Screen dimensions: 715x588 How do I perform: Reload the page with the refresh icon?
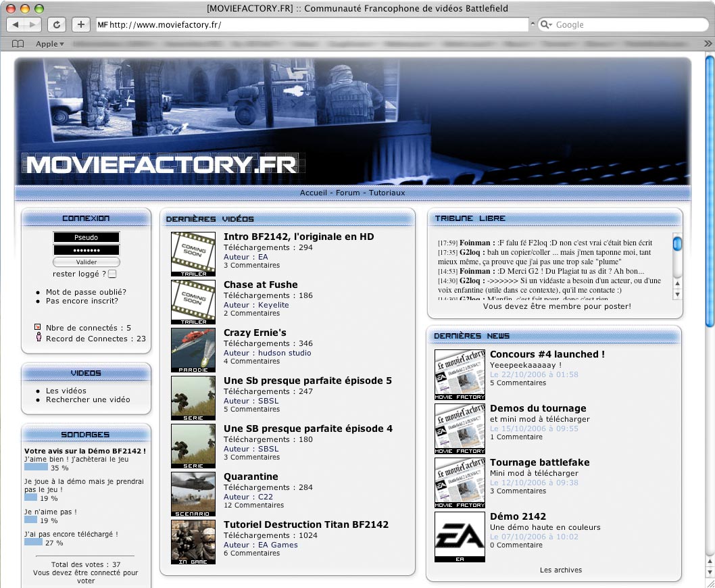click(57, 24)
